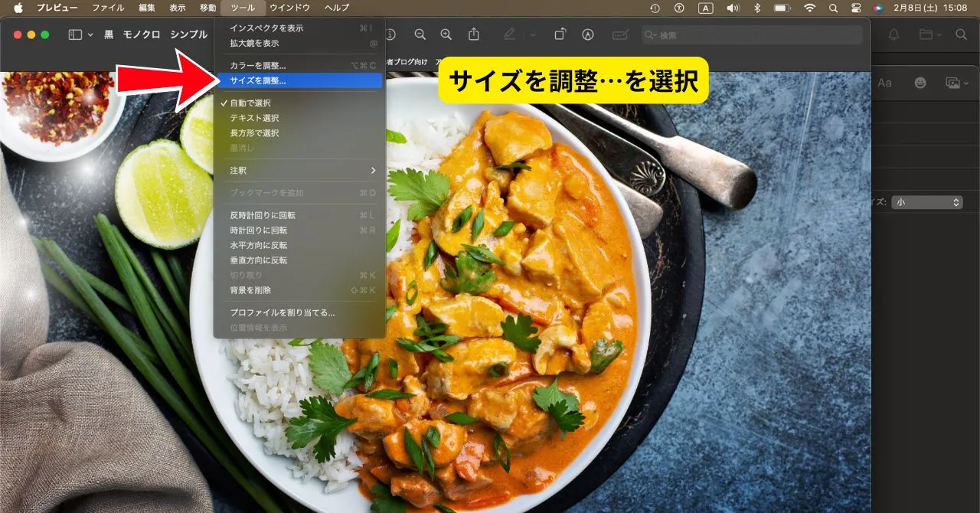Open the ファイル menu

[x=108, y=8]
